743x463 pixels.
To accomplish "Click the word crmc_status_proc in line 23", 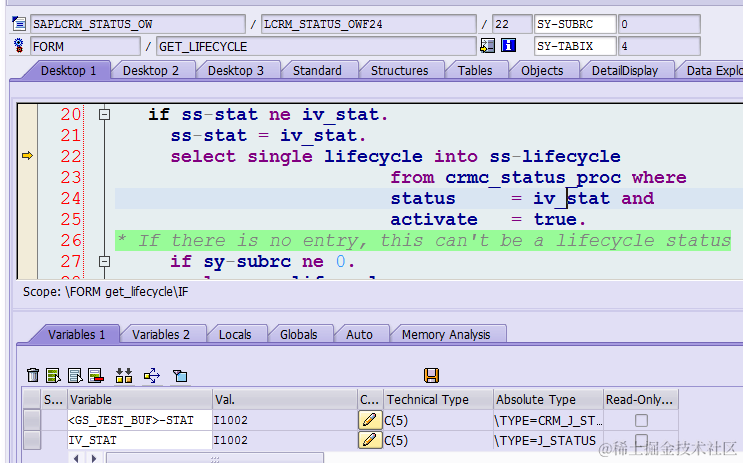I will click(533, 178).
